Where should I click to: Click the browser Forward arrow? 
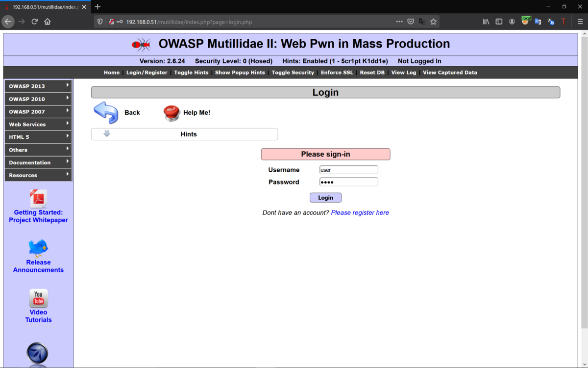point(21,22)
